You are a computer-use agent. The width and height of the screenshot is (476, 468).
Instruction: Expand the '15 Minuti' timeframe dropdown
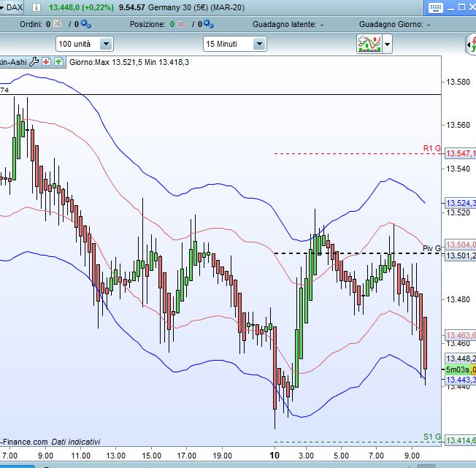click(x=260, y=44)
